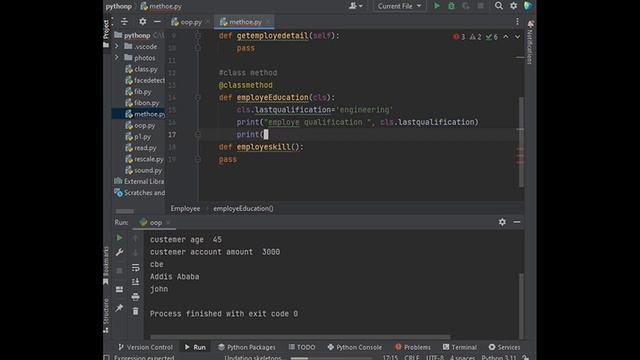Image resolution: width=640 pixels, height=360 pixels.
Task: Open read.py in project tree
Action: point(141,148)
